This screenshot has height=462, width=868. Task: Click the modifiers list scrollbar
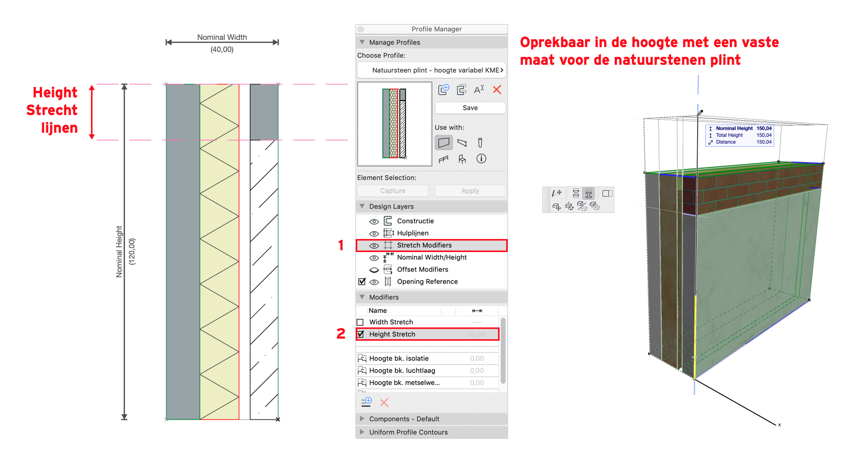[503, 351]
